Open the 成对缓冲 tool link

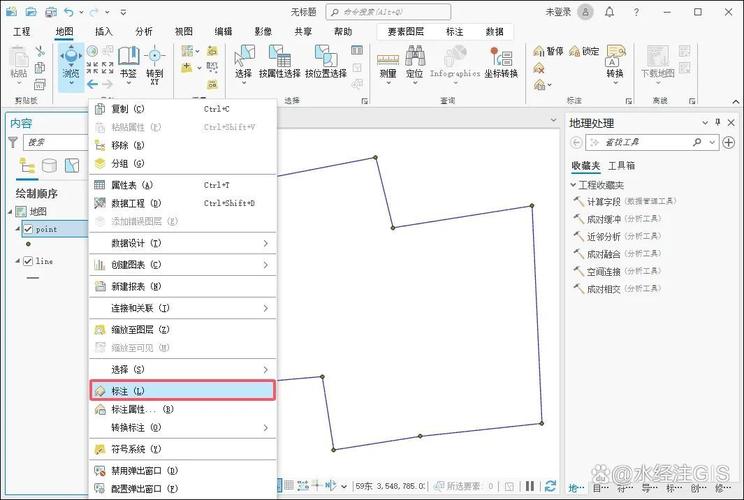point(604,219)
